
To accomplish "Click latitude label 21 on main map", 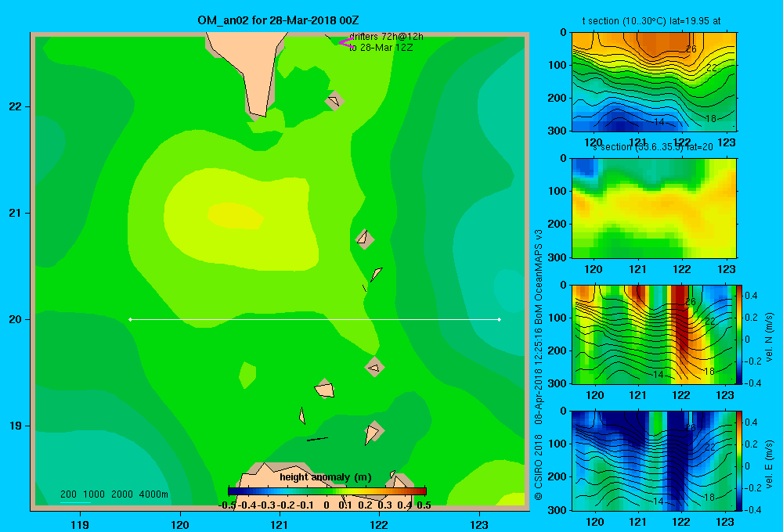I will point(16,213).
